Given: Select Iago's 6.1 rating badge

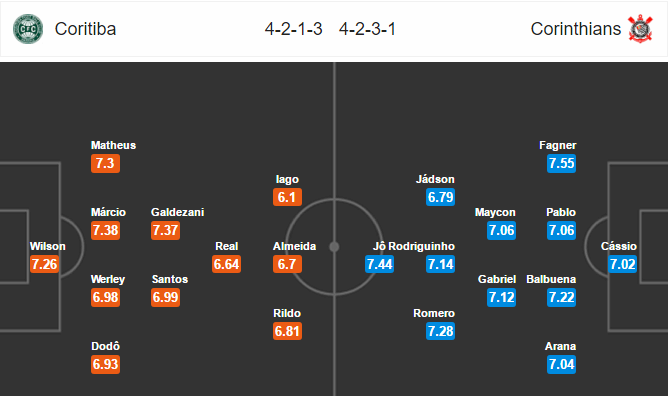Looking at the screenshot, I should (287, 197).
